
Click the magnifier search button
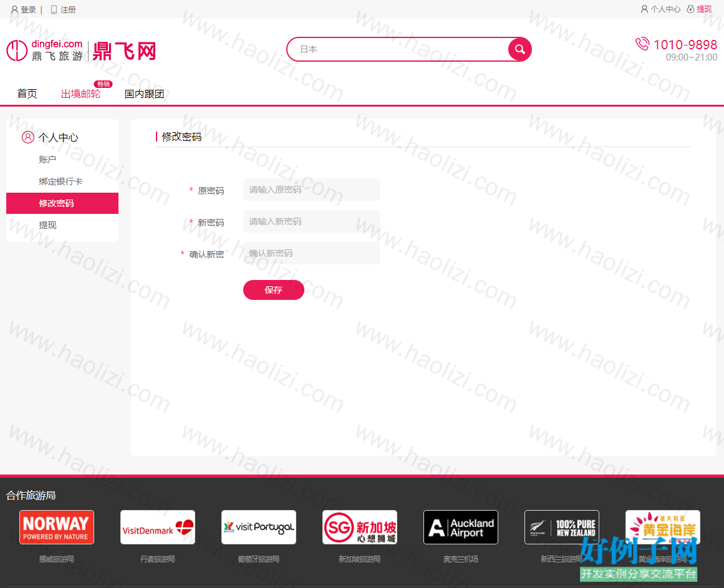[x=519, y=49]
